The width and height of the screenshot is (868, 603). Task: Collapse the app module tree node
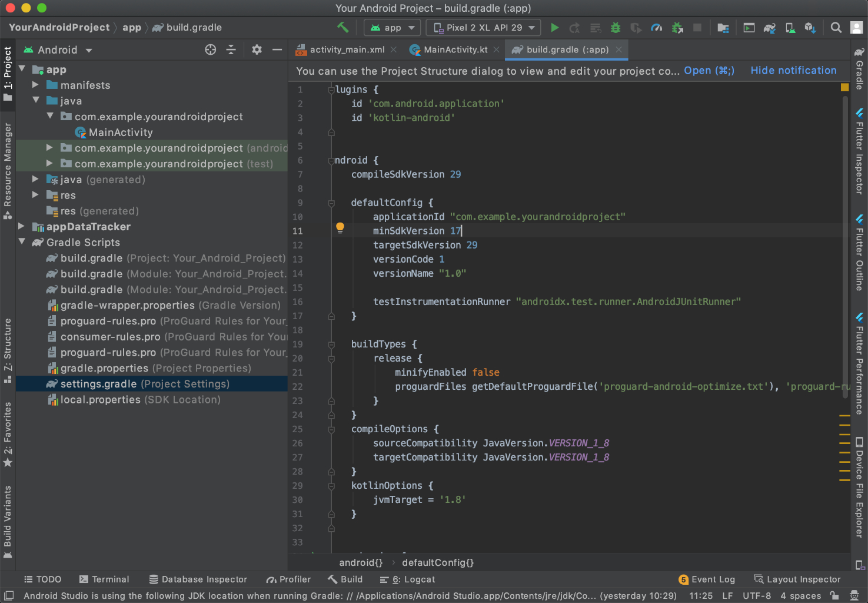[x=22, y=69]
